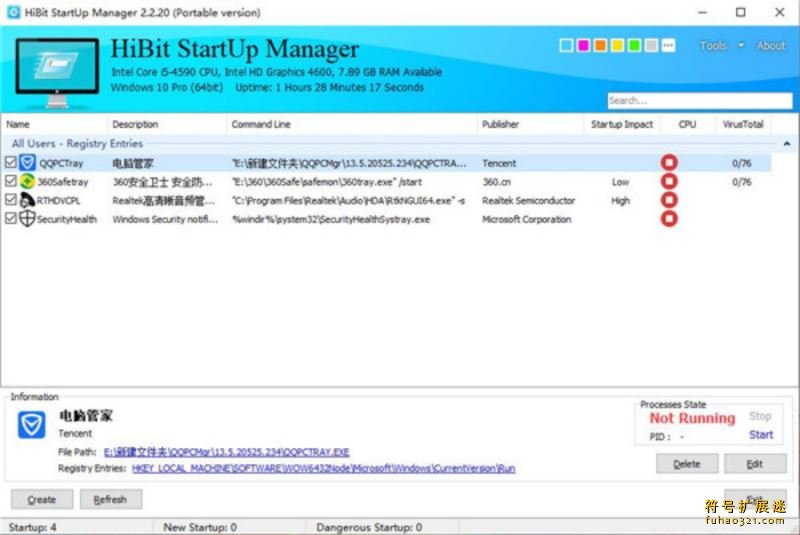Select the orange theme swatch
The image size is (800, 535).
point(601,46)
